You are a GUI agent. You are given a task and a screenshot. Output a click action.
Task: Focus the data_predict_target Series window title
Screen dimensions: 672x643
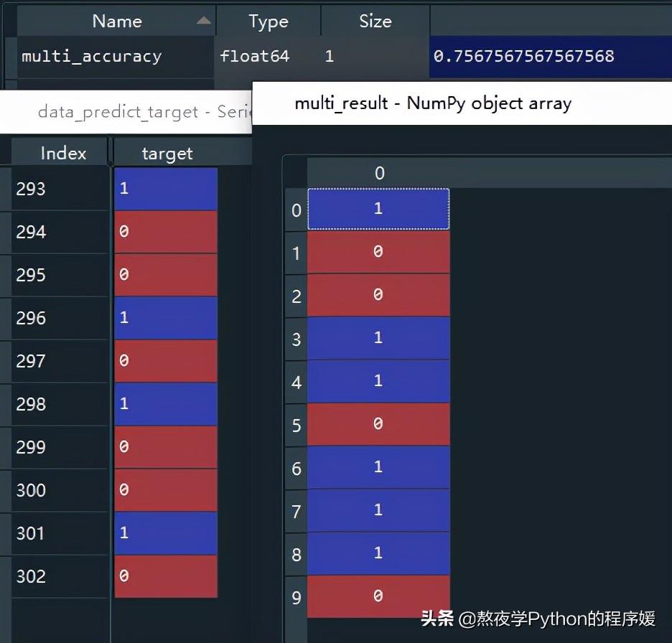pyautogui.click(x=144, y=112)
